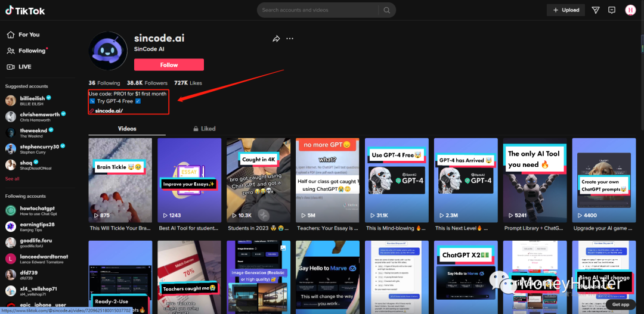The width and height of the screenshot is (644, 314).
Task: Open dfd739 following account avatar
Action: [x=11, y=275]
